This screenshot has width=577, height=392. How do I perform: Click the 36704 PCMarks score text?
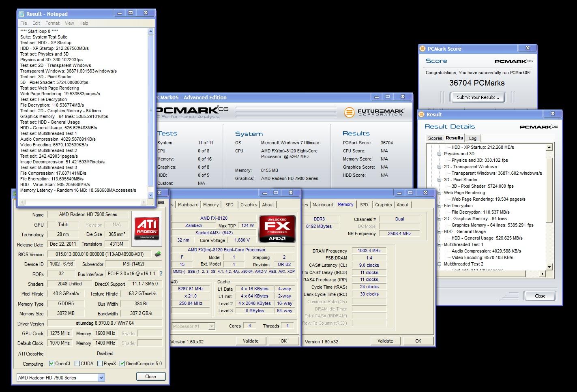477,83
